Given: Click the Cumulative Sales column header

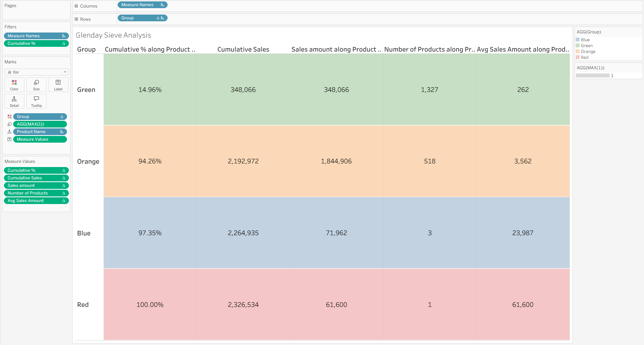Looking at the screenshot, I should (x=243, y=49).
